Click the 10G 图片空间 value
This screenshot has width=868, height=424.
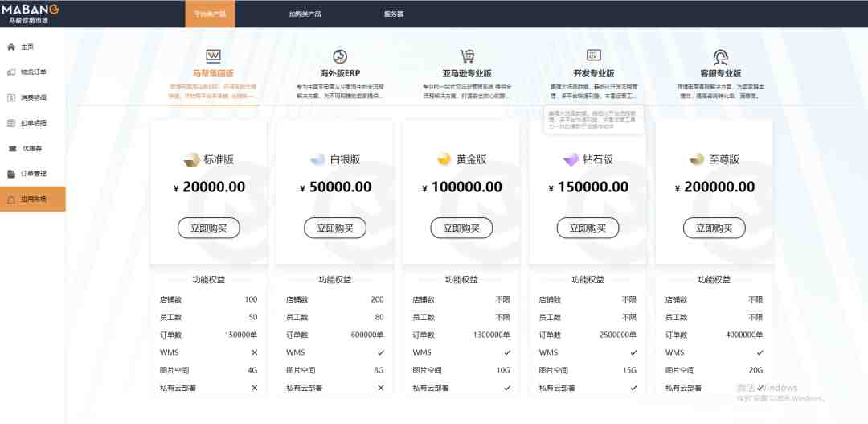click(504, 370)
